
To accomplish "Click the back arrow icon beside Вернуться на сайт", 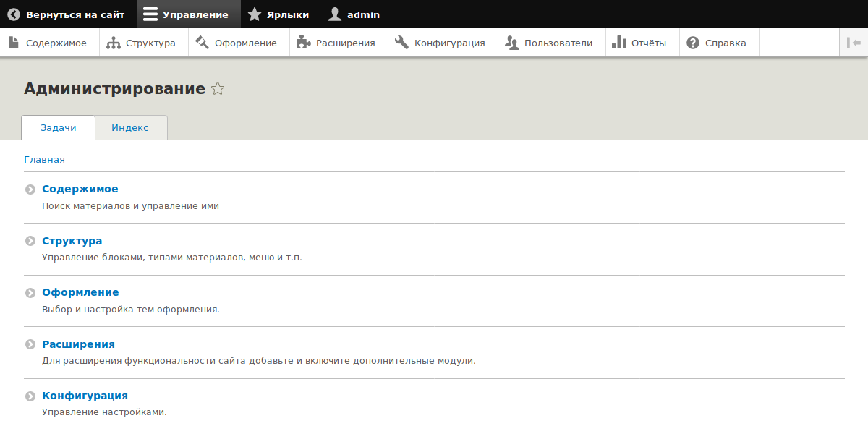I will pyautogui.click(x=14, y=14).
